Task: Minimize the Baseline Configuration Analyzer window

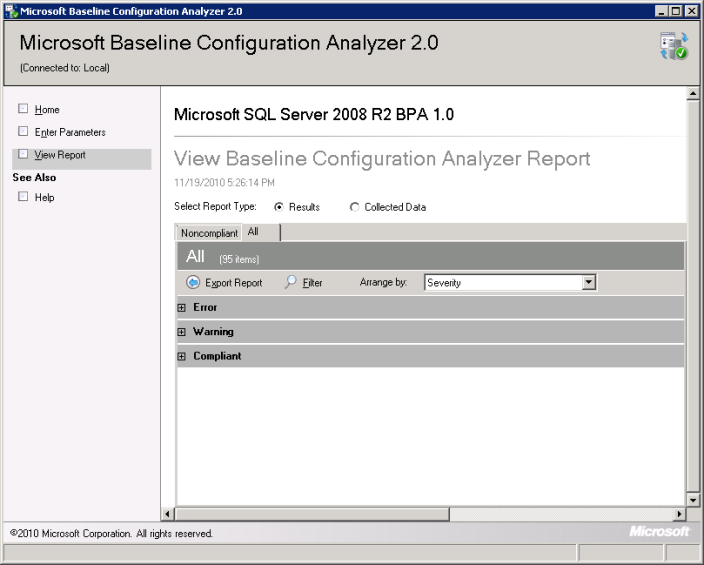Action: tap(661, 11)
